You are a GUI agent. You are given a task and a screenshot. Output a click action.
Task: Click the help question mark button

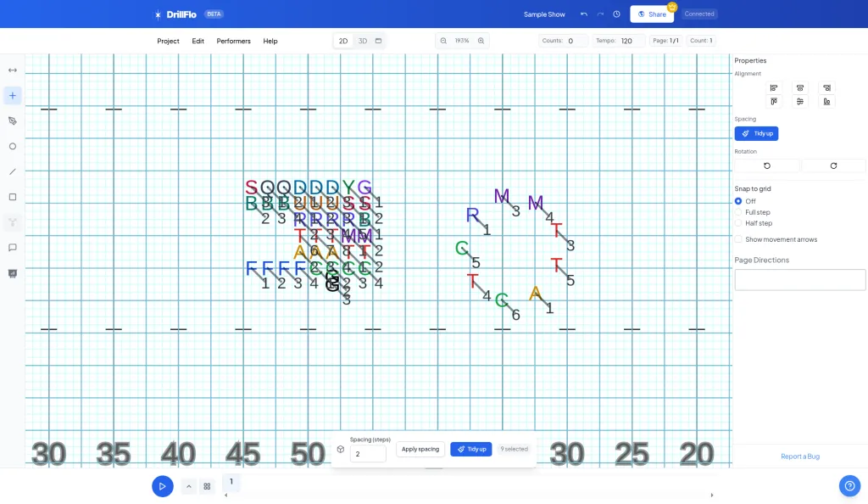click(849, 485)
